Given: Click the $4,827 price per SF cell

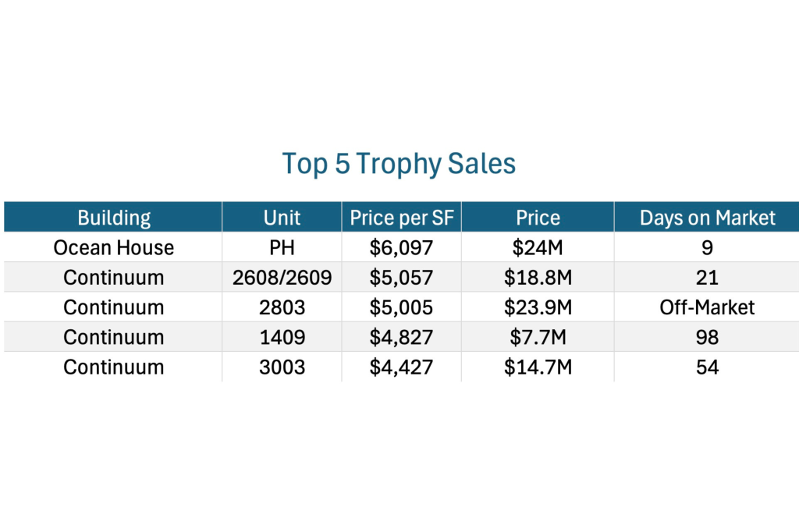Looking at the screenshot, I should pyautogui.click(x=401, y=337).
